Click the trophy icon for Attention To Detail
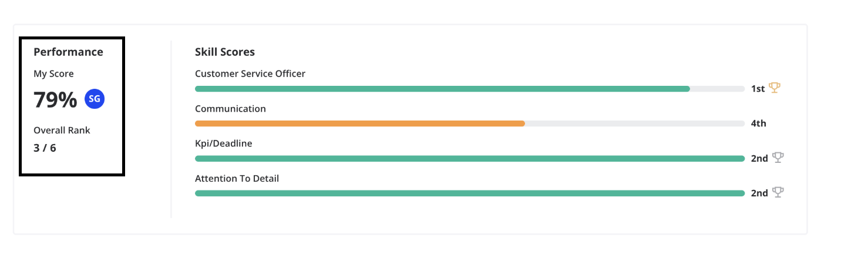 (778, 192)
